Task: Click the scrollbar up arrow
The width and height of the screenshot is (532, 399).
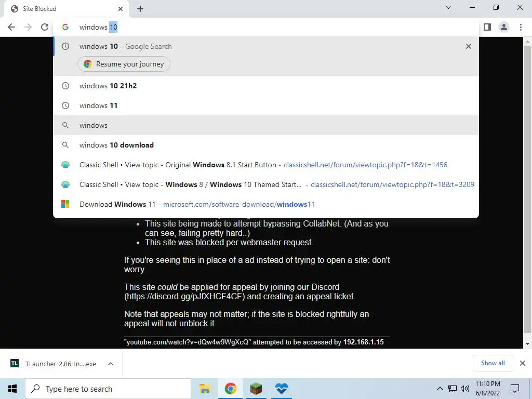Action: point(527,42)
